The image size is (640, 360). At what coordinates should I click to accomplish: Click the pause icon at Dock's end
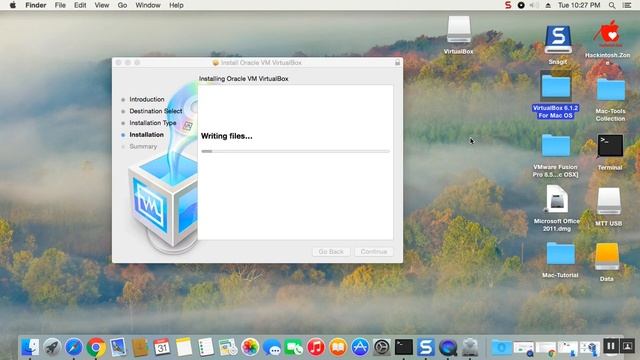pos(611,347)
